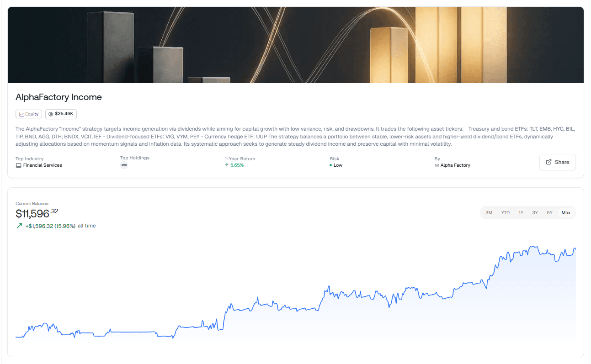Select the Max time range

(x=566, y=213)
